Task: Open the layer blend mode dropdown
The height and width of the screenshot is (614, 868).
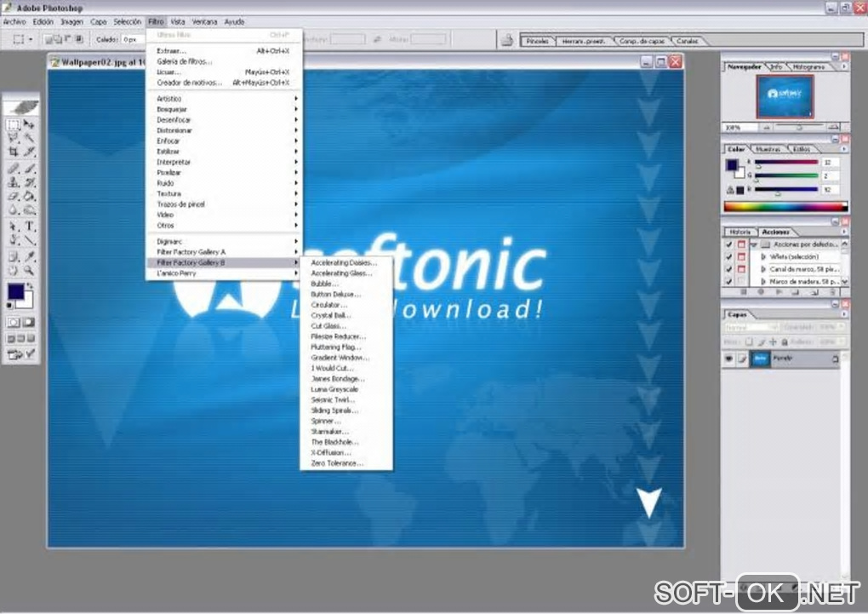Action: pyautogui.click(x=751, y=328)
